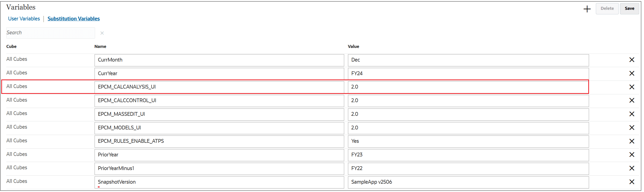The image size is (644, 192).
Task: Remove the EPCM_MASSEDIT_UI variable
Action: click(632, 114)
